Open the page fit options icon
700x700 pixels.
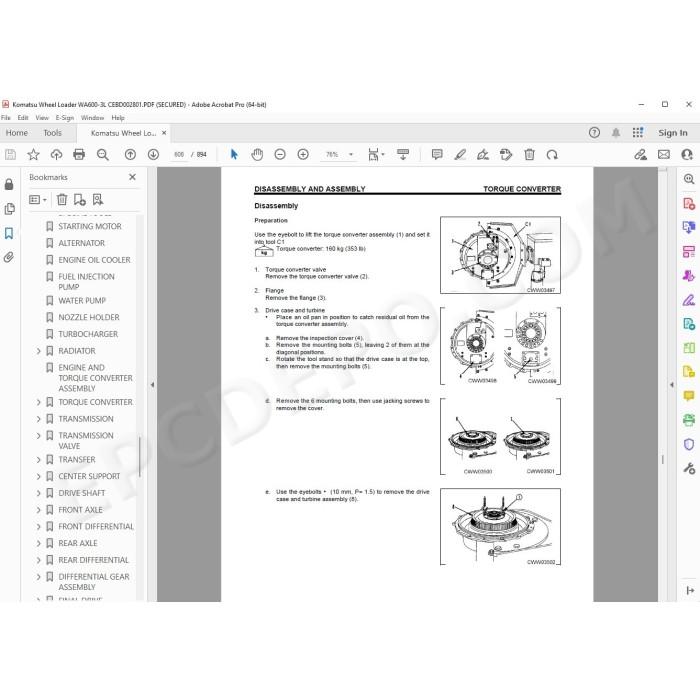point(376,154)
